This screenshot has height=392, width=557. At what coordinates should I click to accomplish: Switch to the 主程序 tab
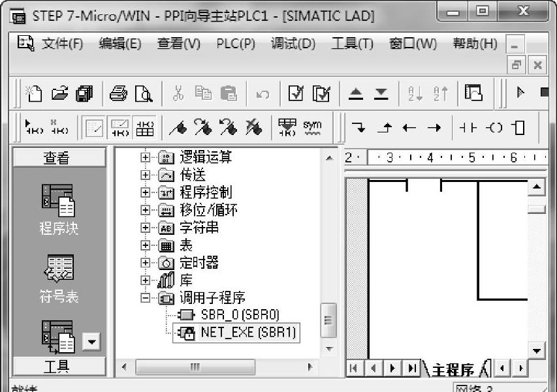tap(453, 370)
